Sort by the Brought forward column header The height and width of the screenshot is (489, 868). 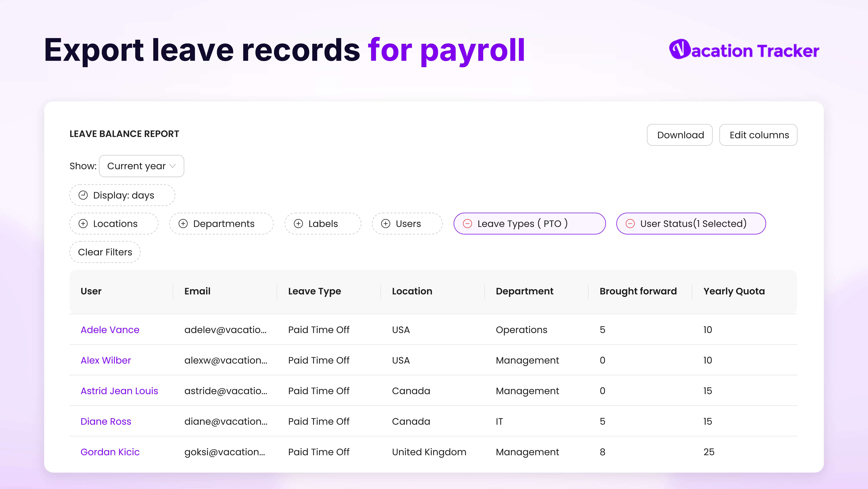tap(638, 291)
